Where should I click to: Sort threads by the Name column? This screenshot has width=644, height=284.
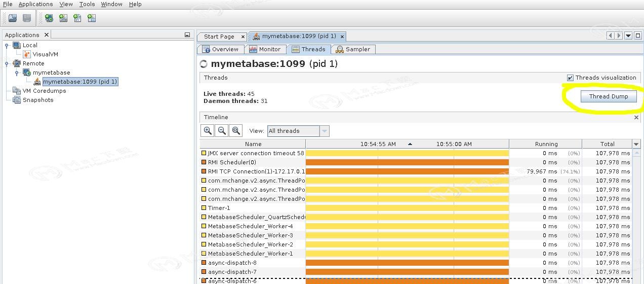click(x=253, y=144)
